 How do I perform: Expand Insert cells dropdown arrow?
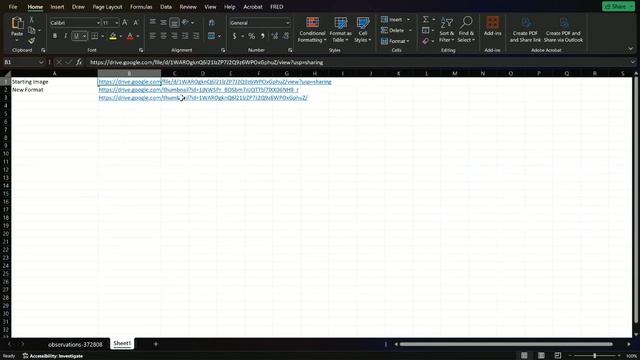pyautogui.click(x=409, y=20)
